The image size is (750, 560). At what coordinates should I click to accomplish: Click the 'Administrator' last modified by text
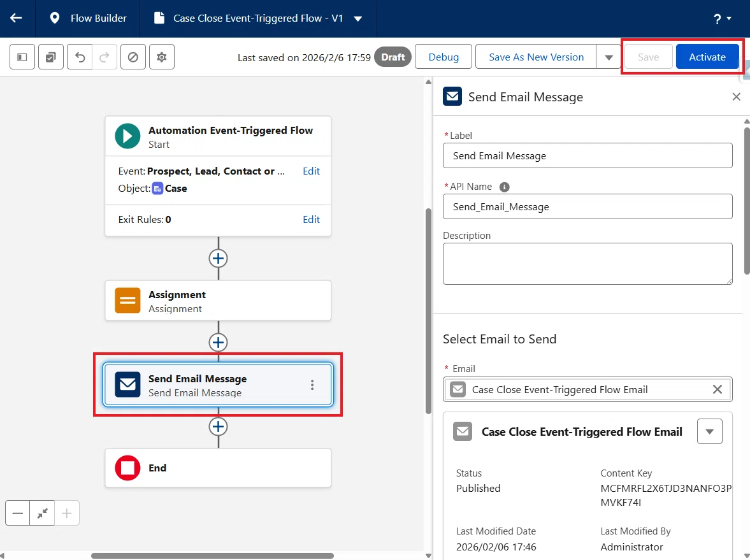tap(631, 547)
